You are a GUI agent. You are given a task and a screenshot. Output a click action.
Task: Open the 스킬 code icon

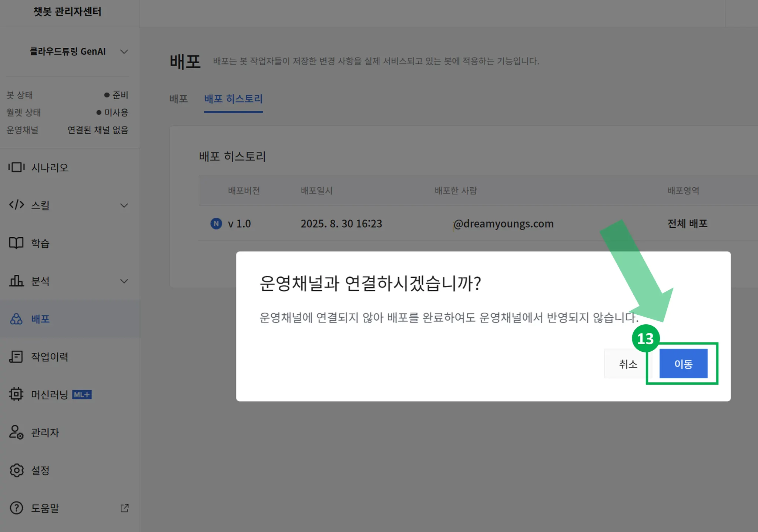tap(16, 205)
